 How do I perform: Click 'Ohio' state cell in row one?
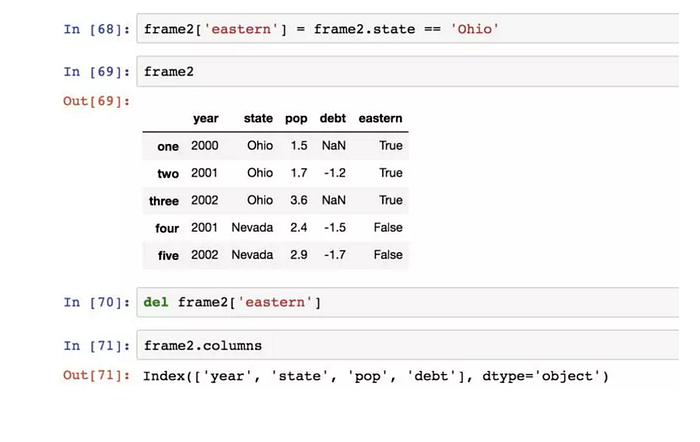tap(260, 146)
